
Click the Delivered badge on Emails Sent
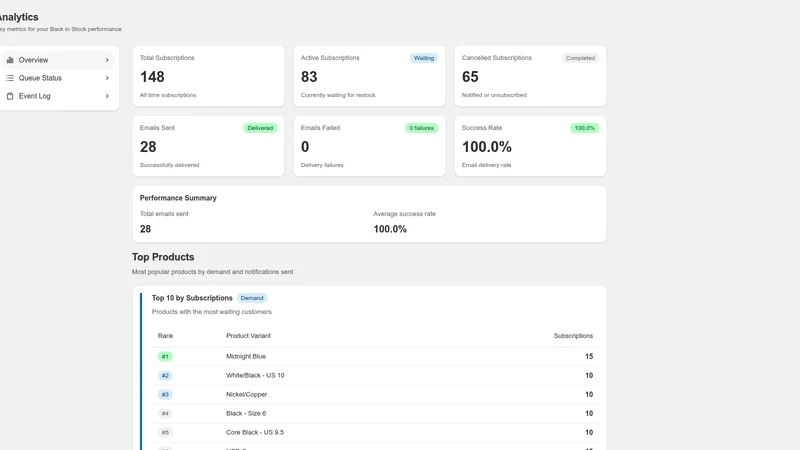260,128
